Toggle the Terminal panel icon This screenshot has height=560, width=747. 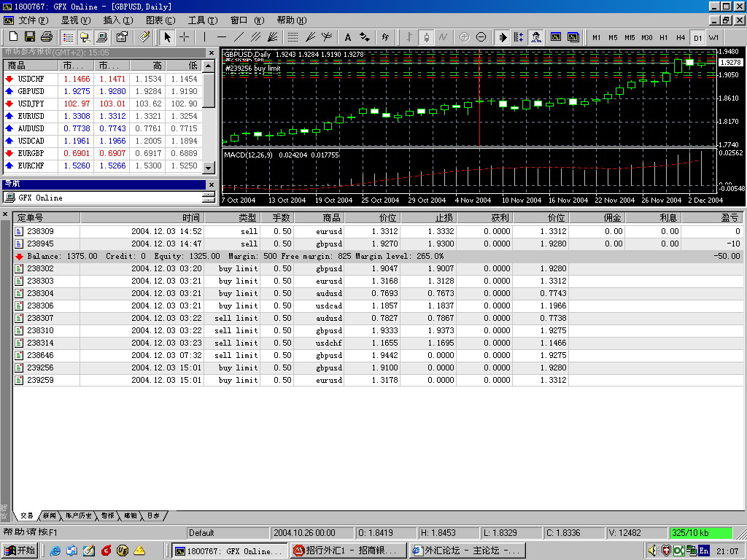[101, 36]
